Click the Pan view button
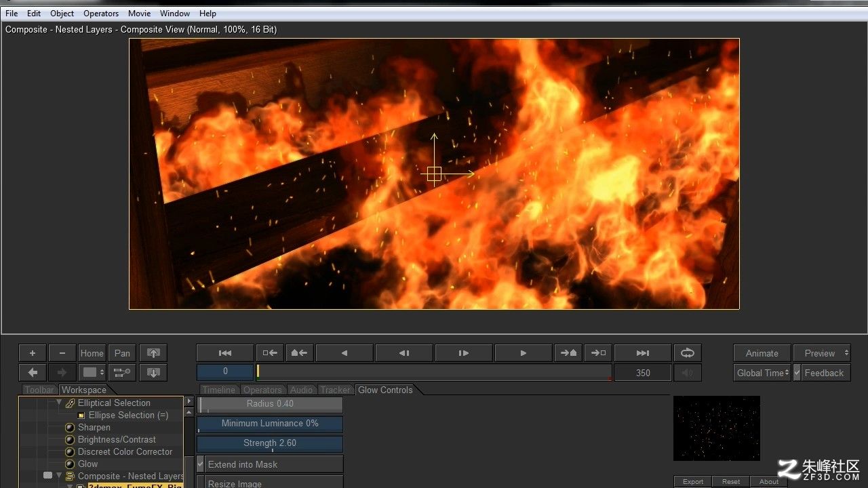This screenshot has height=488, width=868. pos(122,353)
